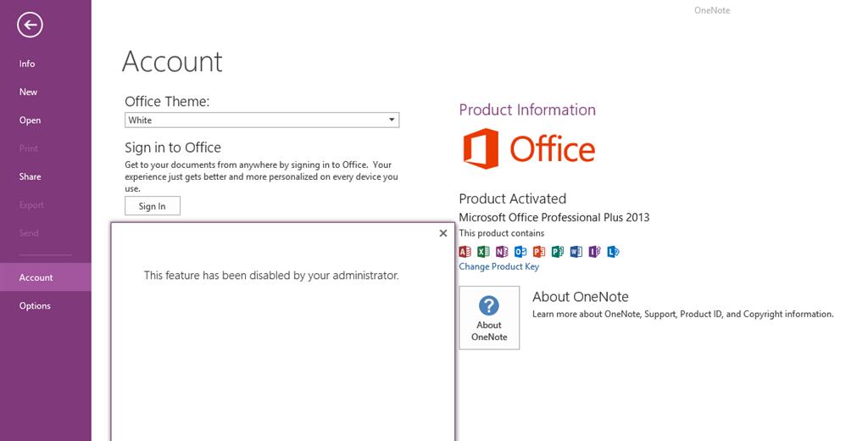Click the Product Activated text

513,198
